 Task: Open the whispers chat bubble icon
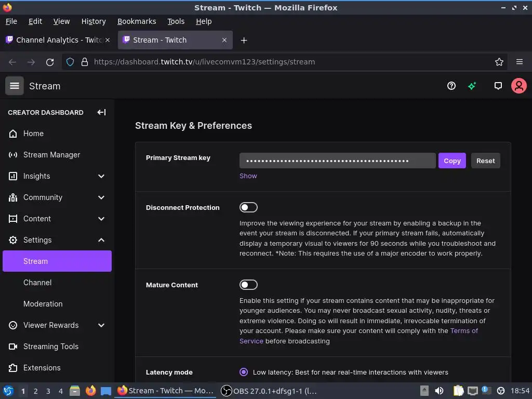(498, 86)
